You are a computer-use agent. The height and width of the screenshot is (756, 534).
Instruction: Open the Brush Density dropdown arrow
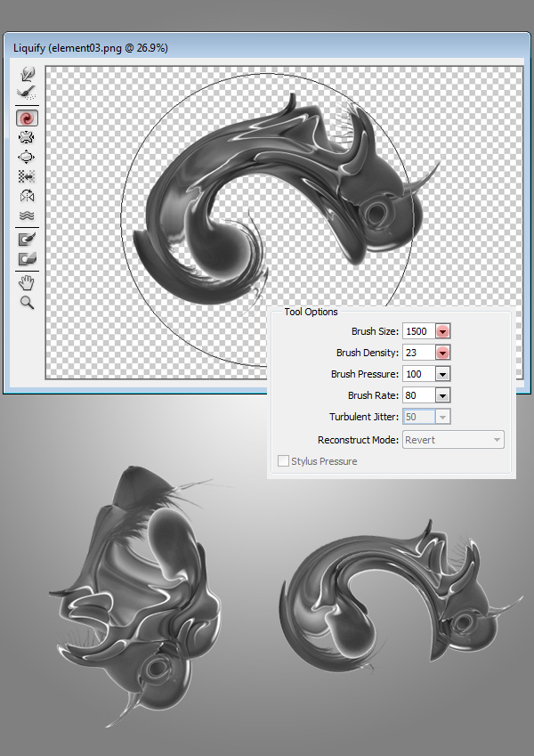pyautogui.click(x=442, y=353)
